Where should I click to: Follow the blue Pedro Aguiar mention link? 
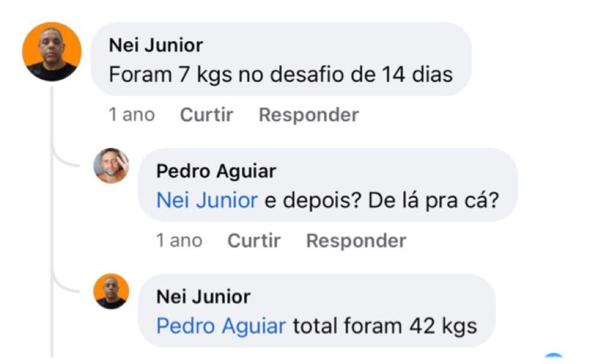point(221,326)
